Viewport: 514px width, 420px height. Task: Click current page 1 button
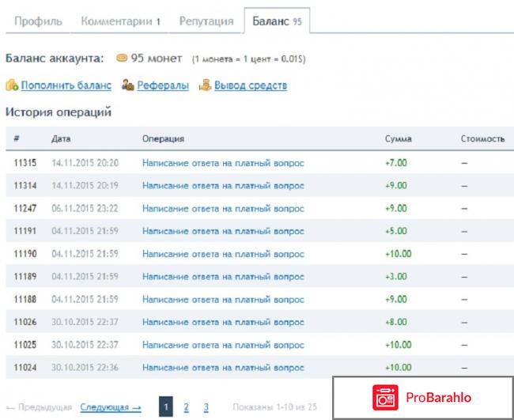tap(166, 407)
